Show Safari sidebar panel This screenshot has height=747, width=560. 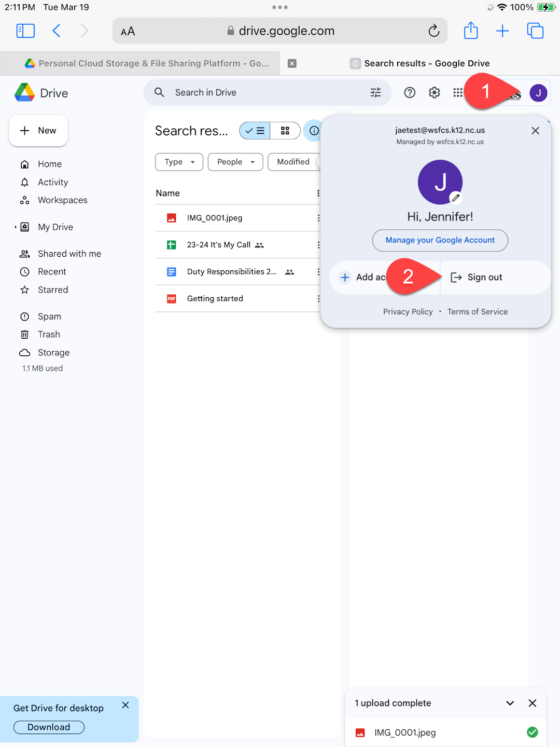click(25, 31)
